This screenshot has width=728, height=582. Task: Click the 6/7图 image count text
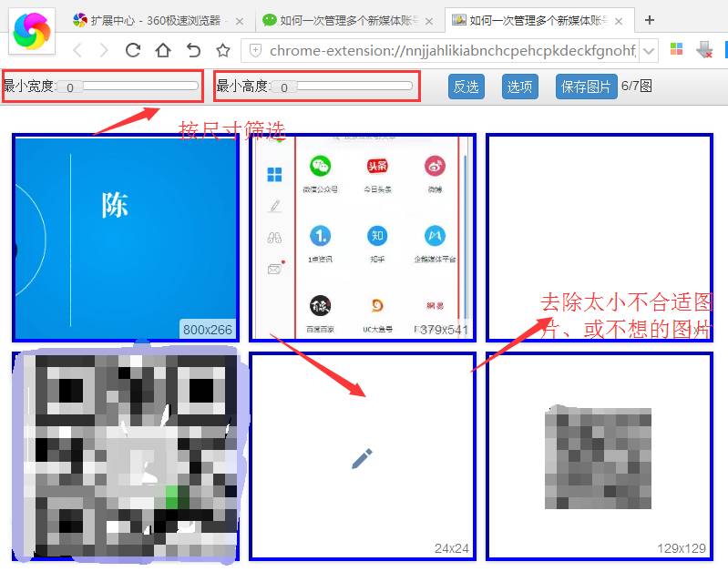click(x=637, y=86)
